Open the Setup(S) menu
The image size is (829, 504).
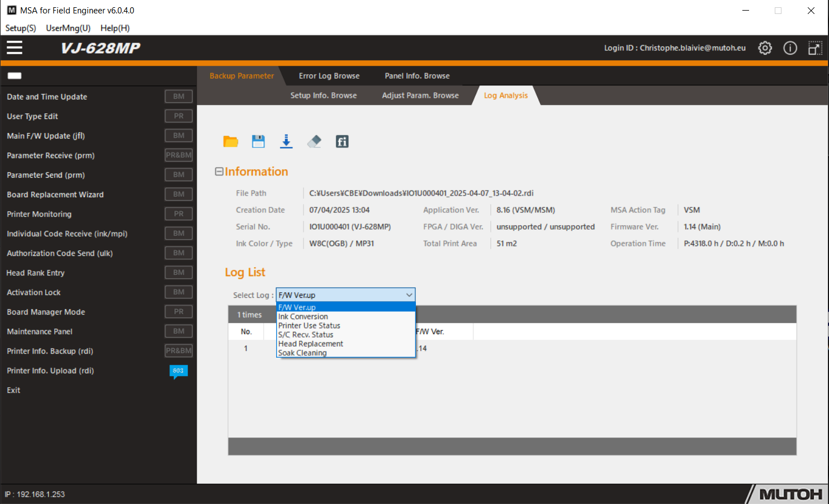click(21, 28)
